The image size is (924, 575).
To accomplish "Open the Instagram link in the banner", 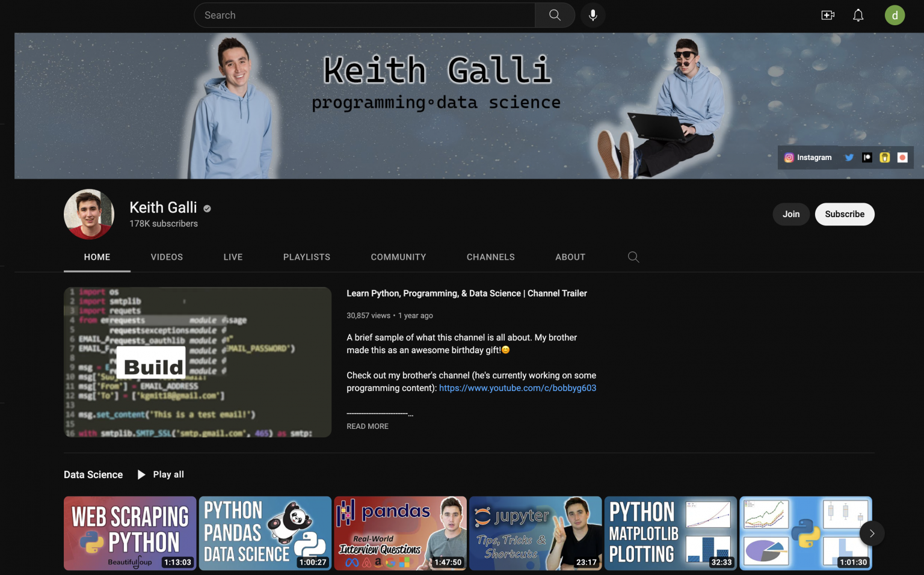I will pos(809,158).
